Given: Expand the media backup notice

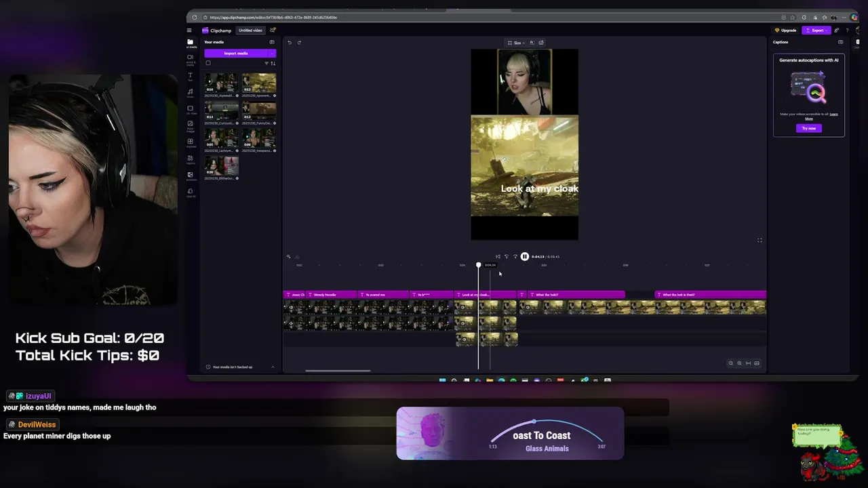Looking at the screenshot, I should [x=273, y=367].
